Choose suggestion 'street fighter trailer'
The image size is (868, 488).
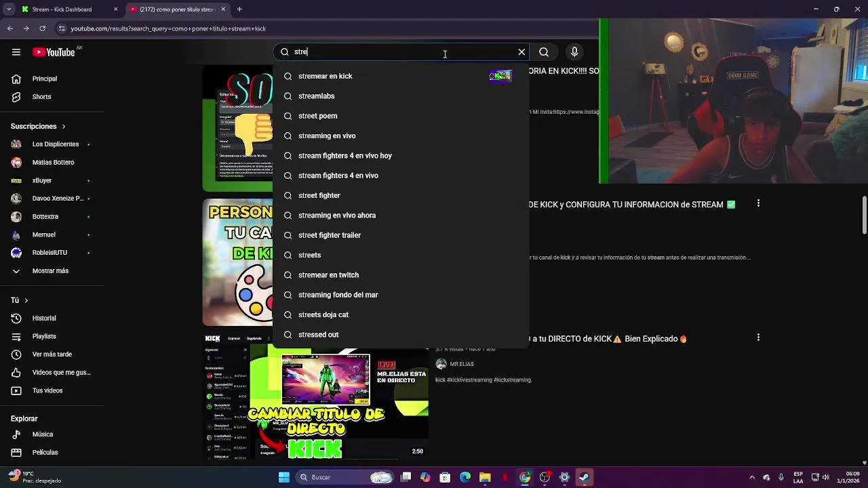[401, 235]
